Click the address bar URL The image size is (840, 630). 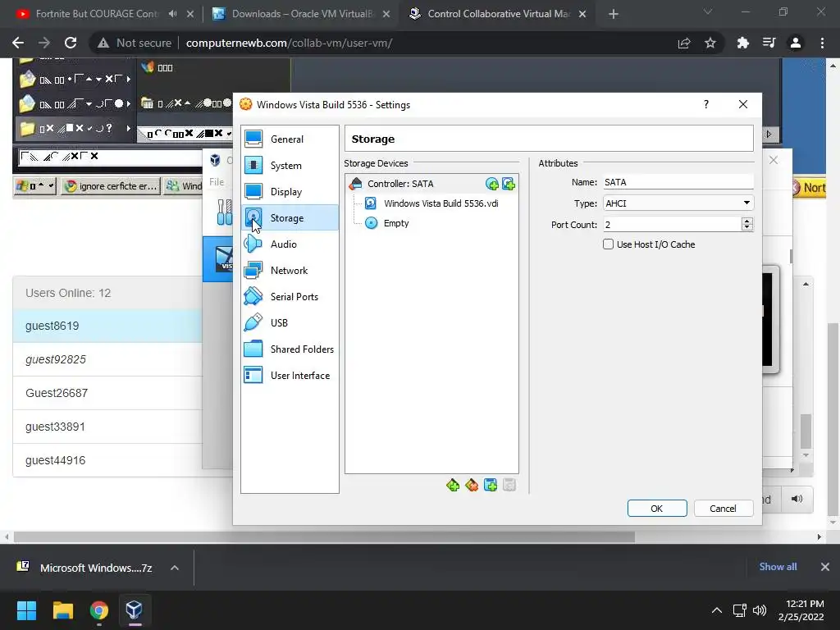coord(290,43)
